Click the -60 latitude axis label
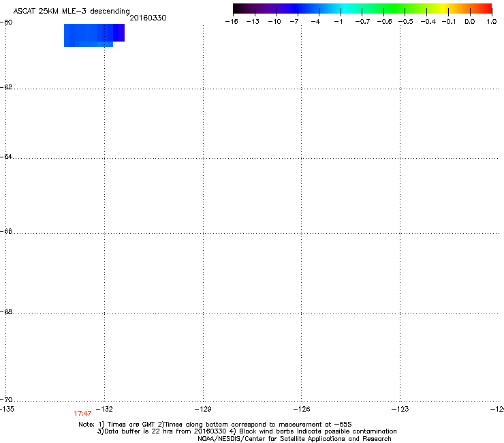Viewport: 504px width, 443px height. point(6,22)
